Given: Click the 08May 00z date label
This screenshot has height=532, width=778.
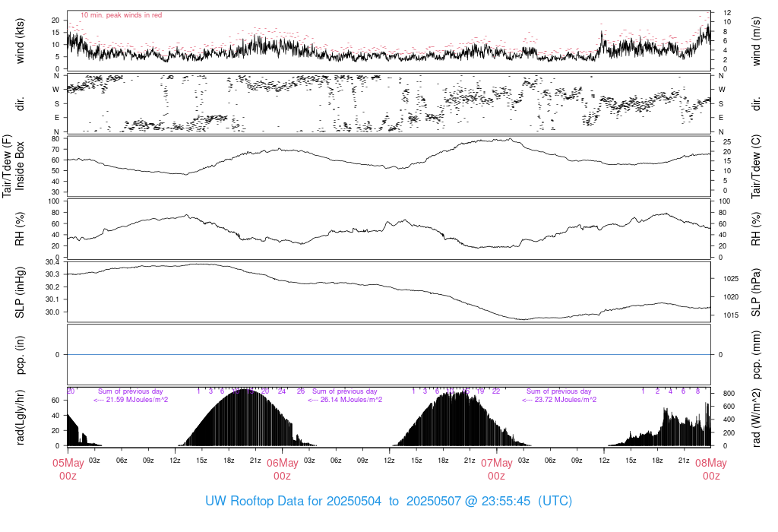Looking at the screenshot, I should click(711, 470).
